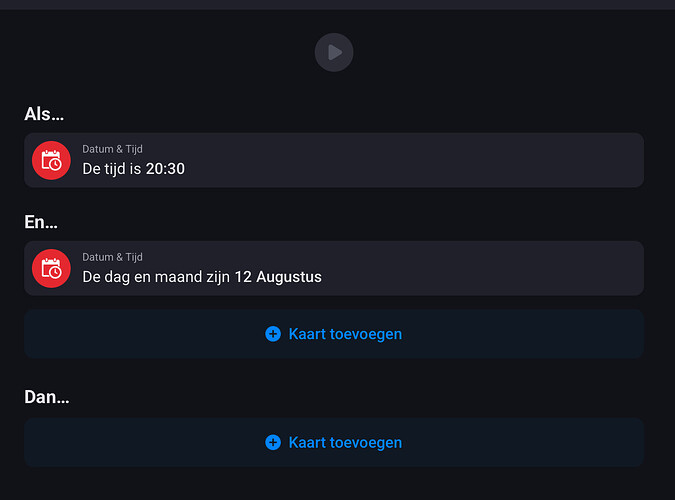The width and height of the screenshot is (675, 500).
Task: Select the 'Als...' section heading
Action: coord(44,115)
